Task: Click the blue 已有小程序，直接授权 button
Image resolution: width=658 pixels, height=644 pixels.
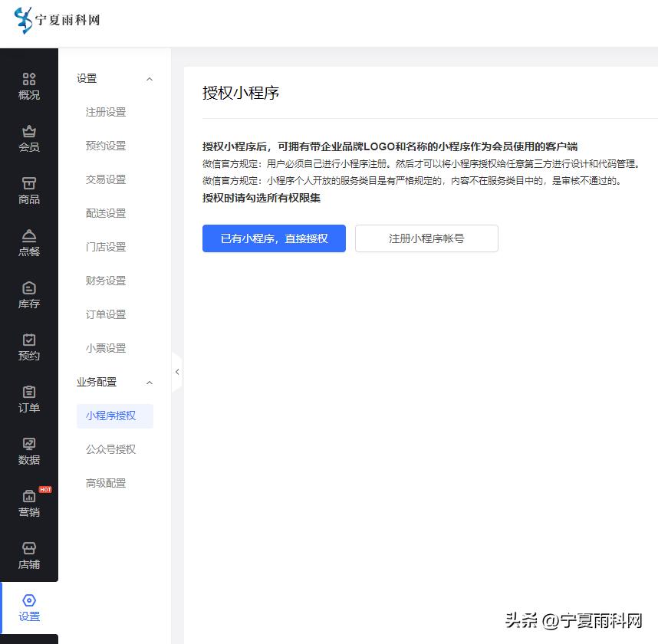Action: 274,238
